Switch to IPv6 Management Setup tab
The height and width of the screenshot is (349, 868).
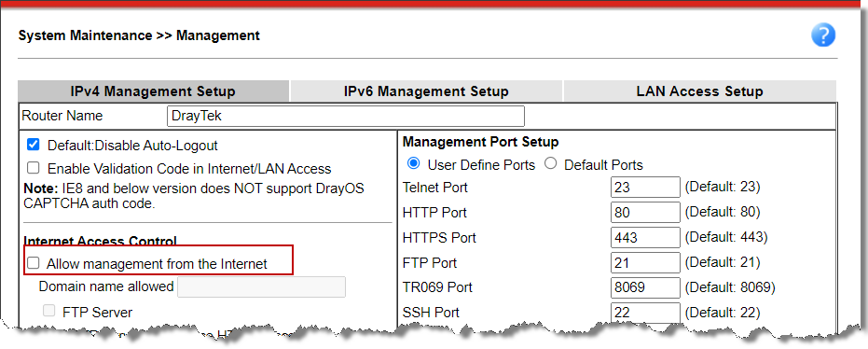pyautogui.click(x=426, y=91)
